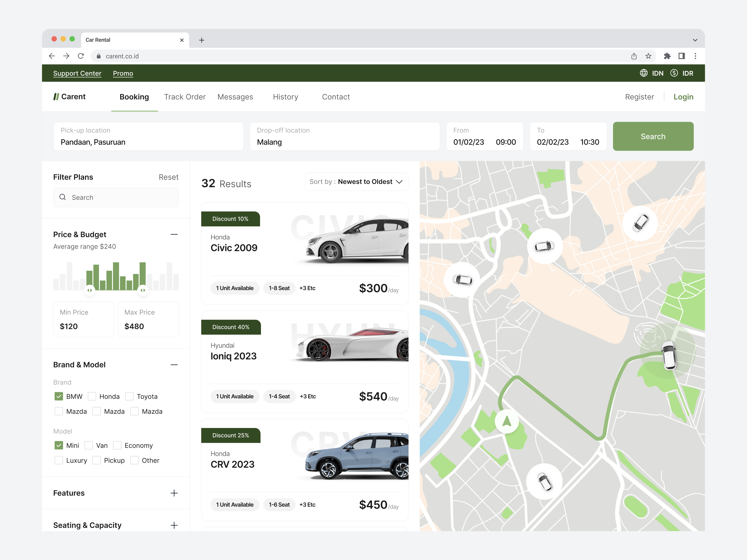Image resolution: width=747 pixels, height=560 pixels.
Task: Click the globe IDN language icon
Action: point(644,73)
